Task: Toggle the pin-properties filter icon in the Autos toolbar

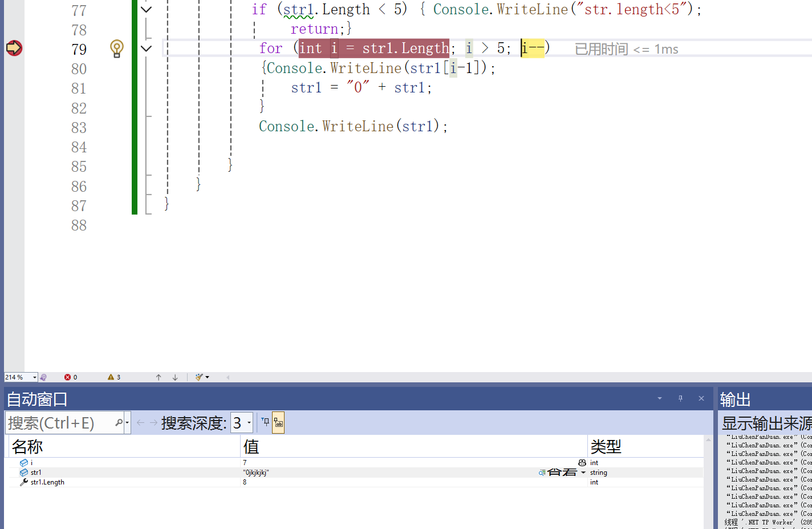Action: [265, 423]
